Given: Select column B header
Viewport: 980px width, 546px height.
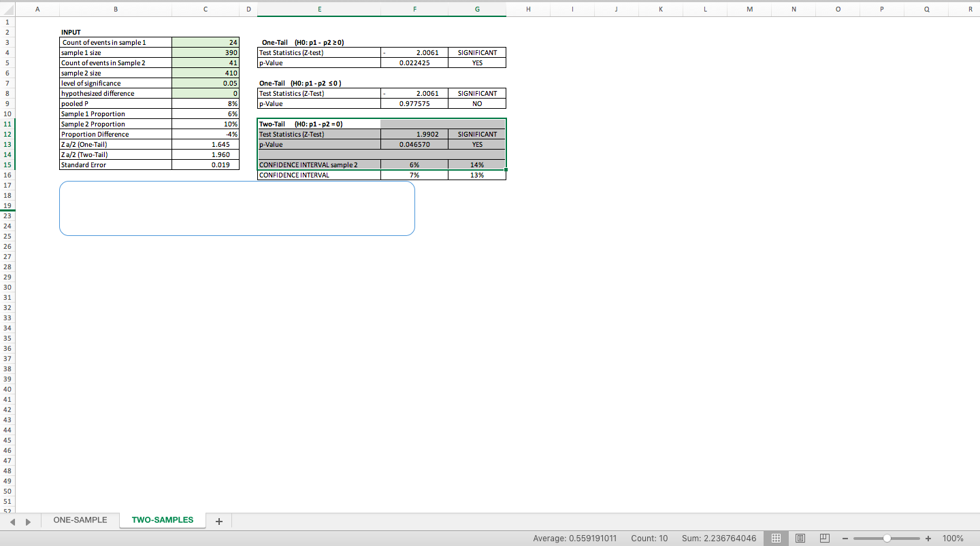Looking at the screenshot, I should click(115, 10).
